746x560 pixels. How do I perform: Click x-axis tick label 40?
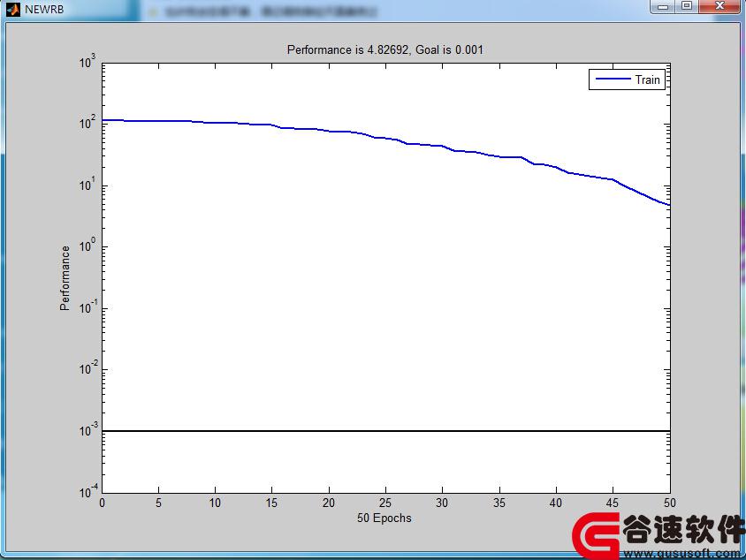[556, 503]
